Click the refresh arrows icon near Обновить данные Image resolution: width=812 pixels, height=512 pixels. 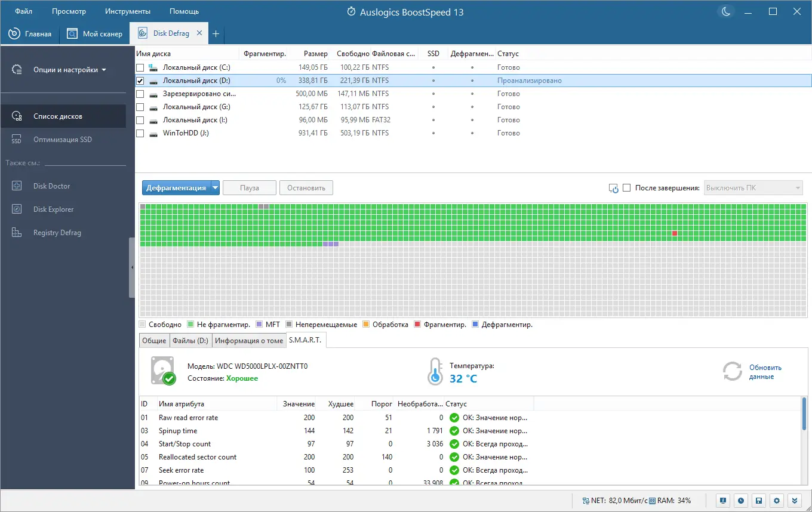click(x=732, y=371)
